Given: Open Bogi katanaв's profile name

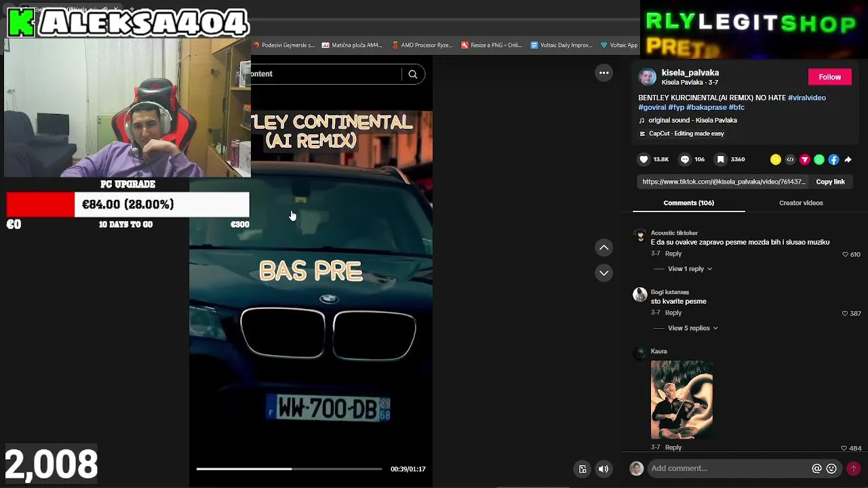Looking at the screenshot, I should coord(670,292).
